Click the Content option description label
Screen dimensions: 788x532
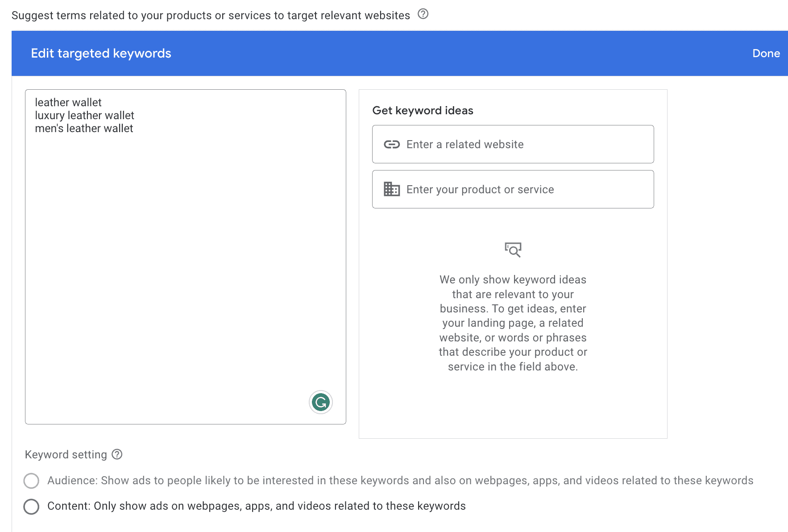(x=256, y=506)
